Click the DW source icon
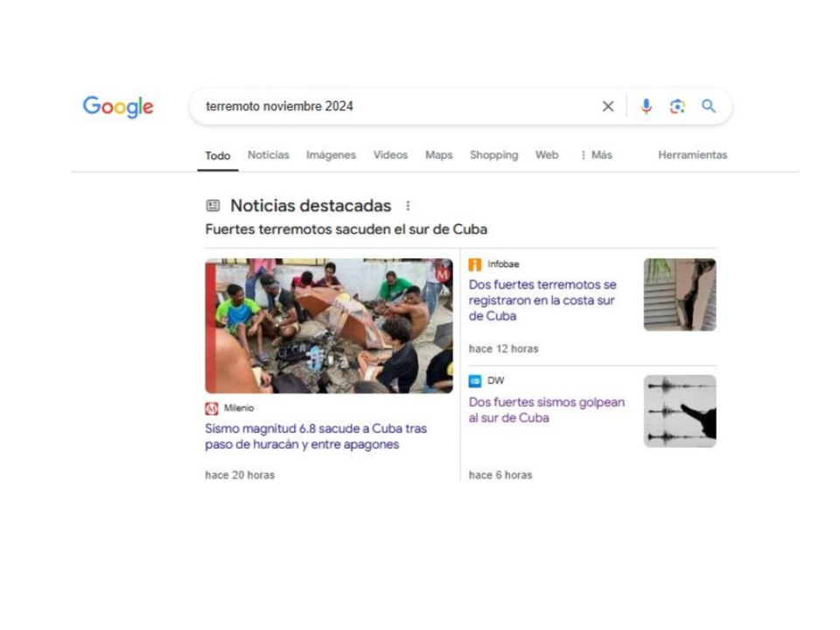Viewport: 840px width, 630px height. point(474,381)
